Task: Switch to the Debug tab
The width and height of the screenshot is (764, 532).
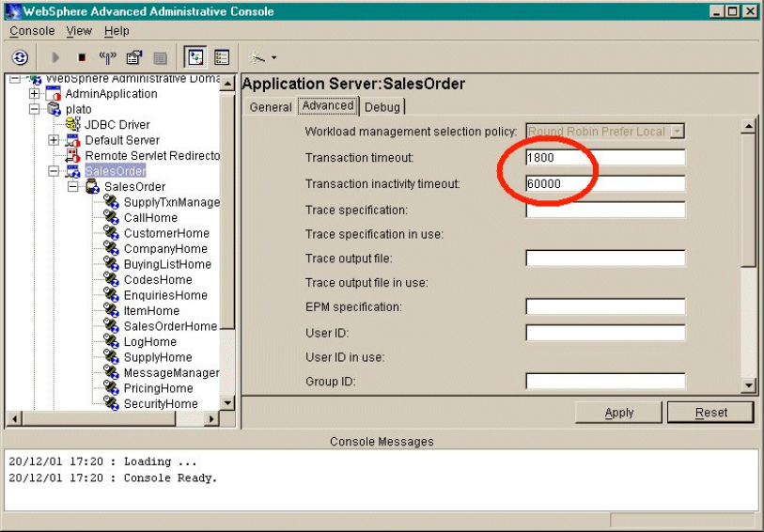Action: click(382, 107)
